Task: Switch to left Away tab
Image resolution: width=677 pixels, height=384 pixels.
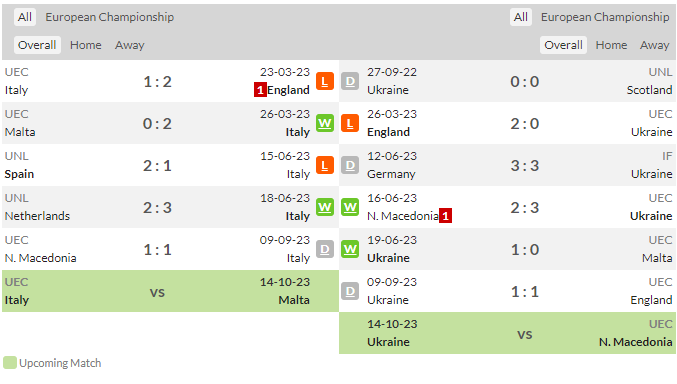Action: click(130, 45)
